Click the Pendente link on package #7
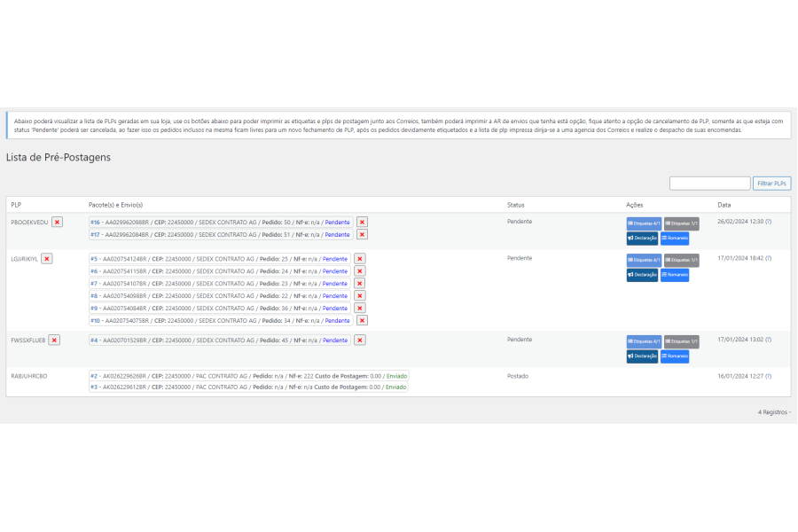 (335, 284)
